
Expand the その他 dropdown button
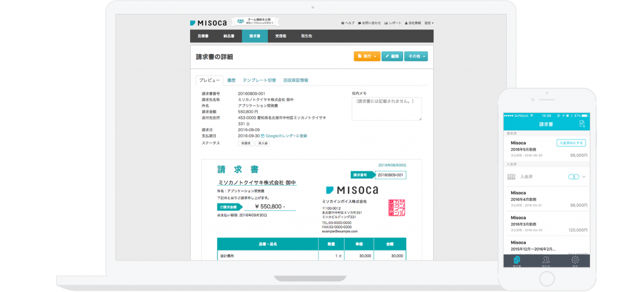416,56
